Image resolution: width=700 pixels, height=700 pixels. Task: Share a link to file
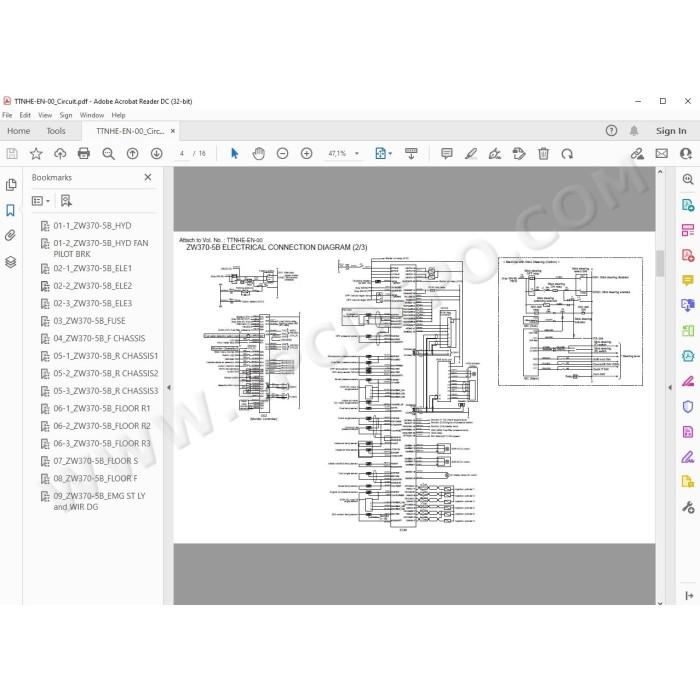638,154
